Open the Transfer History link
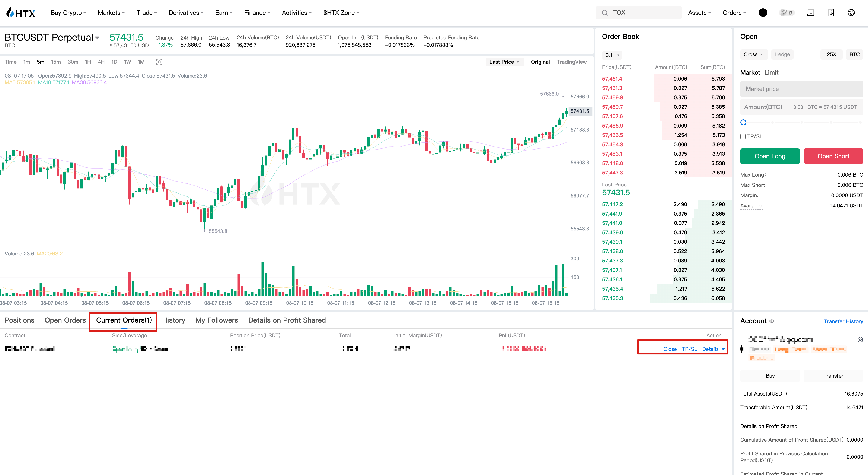Image resolution: width=868 pixels, height=475 pixels. pyautogui.click(x=843, y=321)
